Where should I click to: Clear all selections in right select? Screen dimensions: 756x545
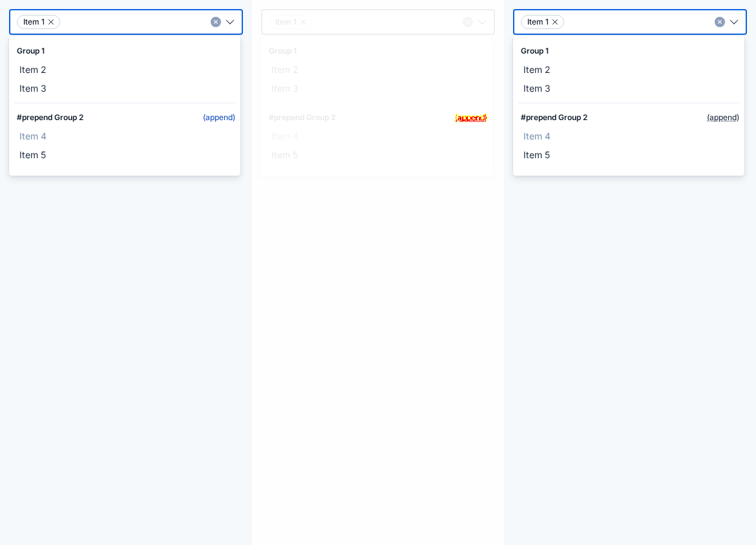point(719,22)
